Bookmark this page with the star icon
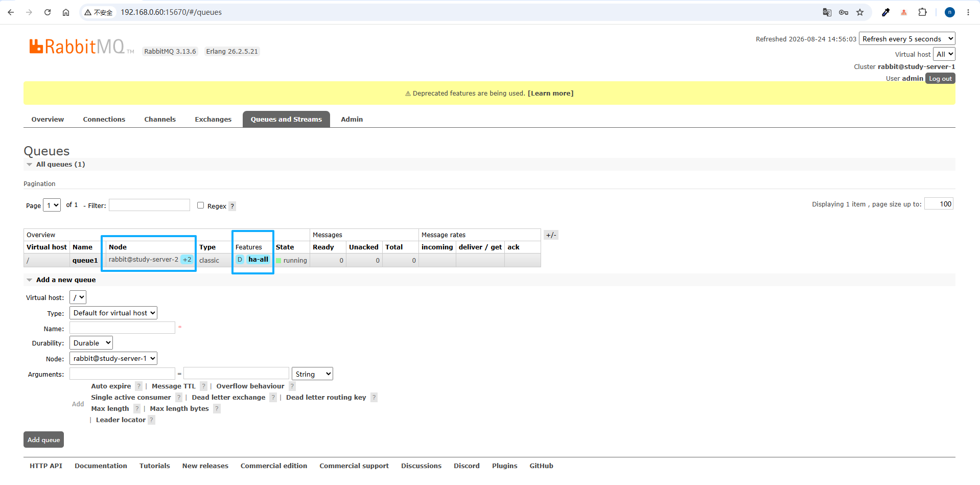Image resolution: width=980 pixels, height=485 pixels. point(860,12)
